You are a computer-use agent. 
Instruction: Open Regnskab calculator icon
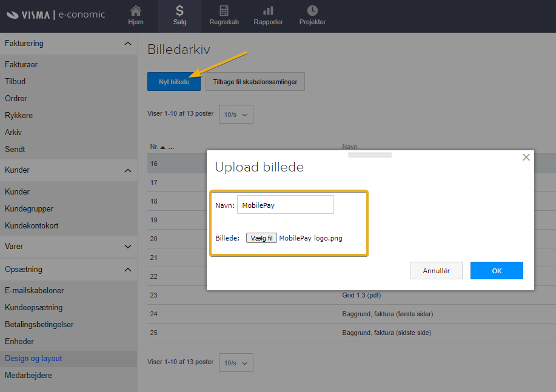224,11
